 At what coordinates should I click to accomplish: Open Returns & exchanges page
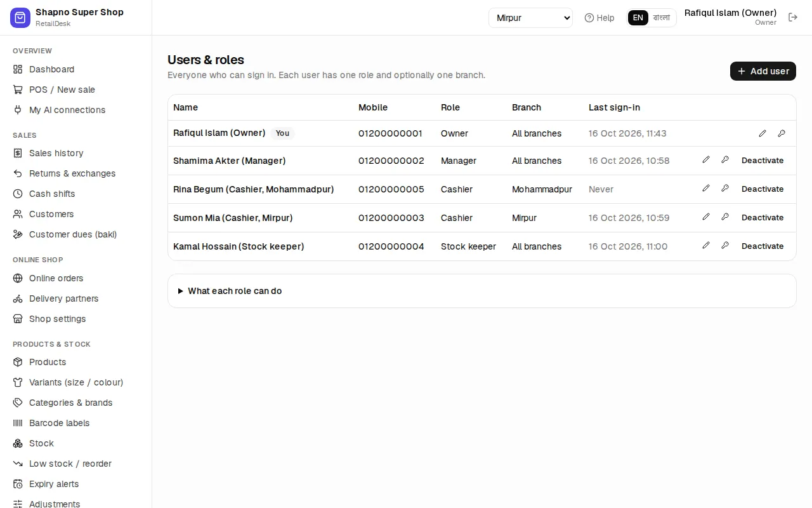point(76,173)
